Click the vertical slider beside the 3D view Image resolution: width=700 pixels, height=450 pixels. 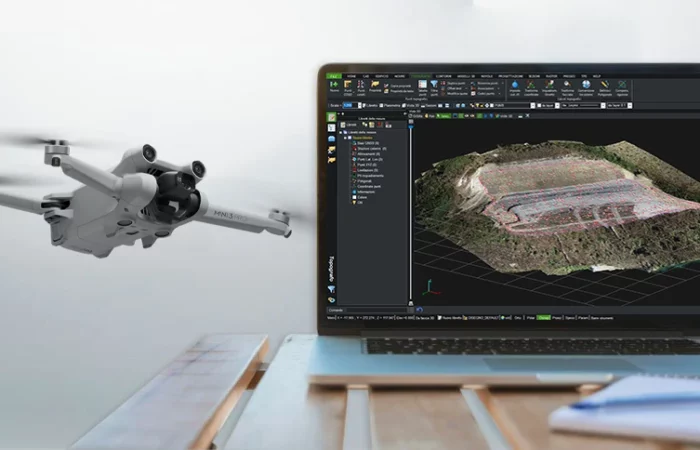click(411, 213)
